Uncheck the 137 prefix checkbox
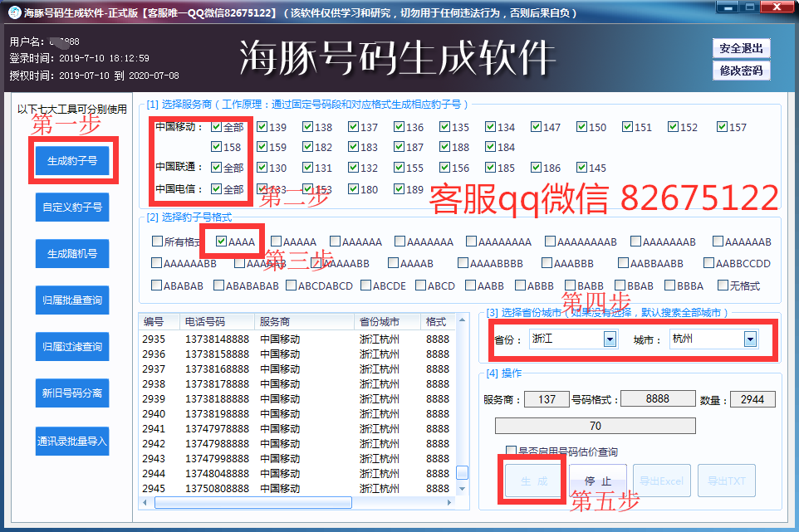The width and height of the screenshot is (799, 532). coord(353,127)
